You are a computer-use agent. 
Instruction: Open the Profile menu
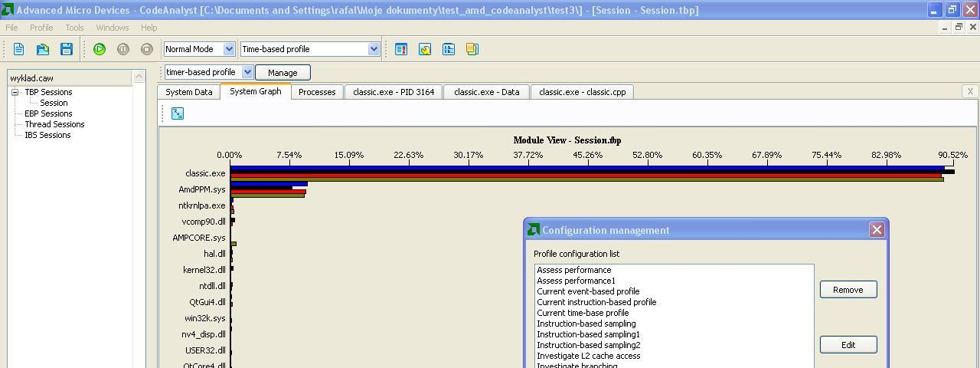[41, 28]
